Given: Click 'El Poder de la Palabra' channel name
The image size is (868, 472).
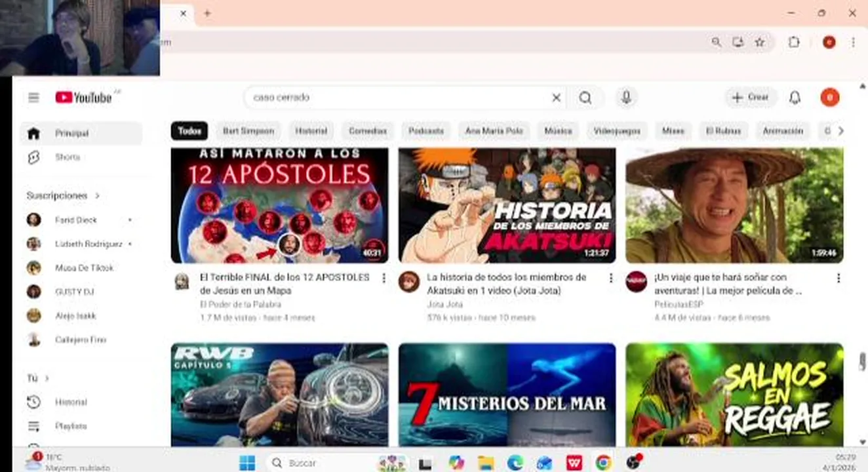Looking at the screenshot, I should (241, 304).
